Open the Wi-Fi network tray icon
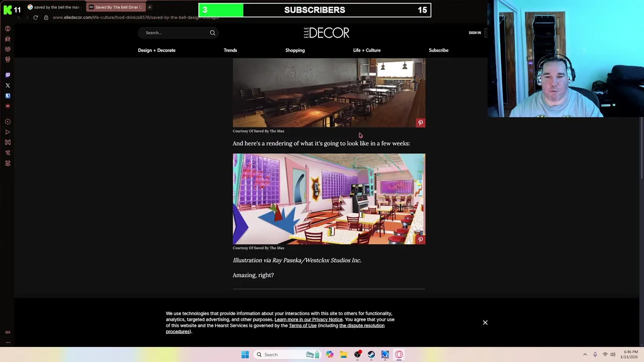 pyautogui.click(x=605, y=354)
